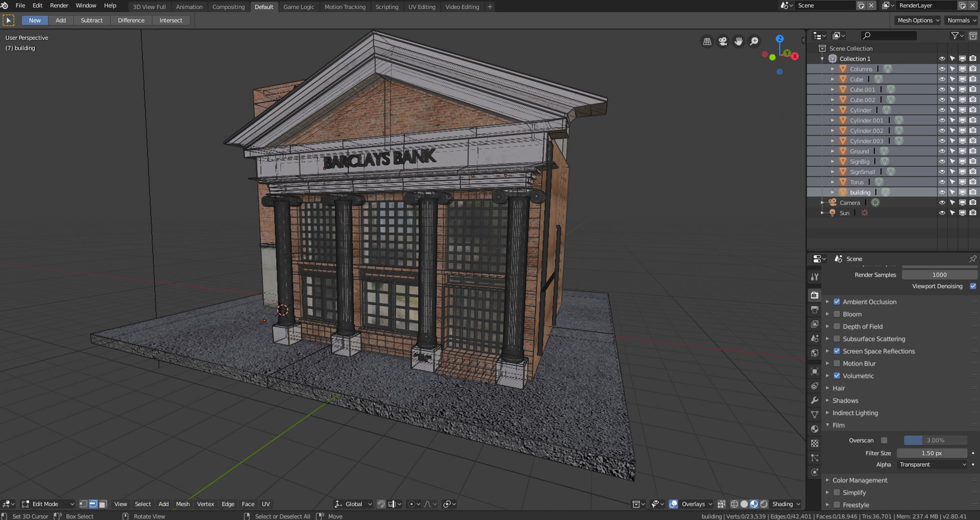The image size is (980, 520).
Task: Switch to solid shading icon
Action: pyautogui.click(x=744, y=504)
